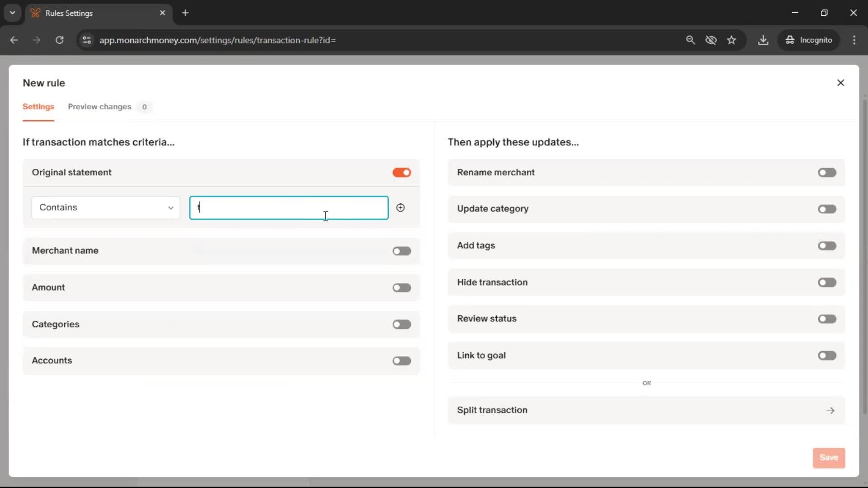This screenshot has width=868, height=488.
Task: Click the plus icon to add another criterion
Action: click(400, 207)
